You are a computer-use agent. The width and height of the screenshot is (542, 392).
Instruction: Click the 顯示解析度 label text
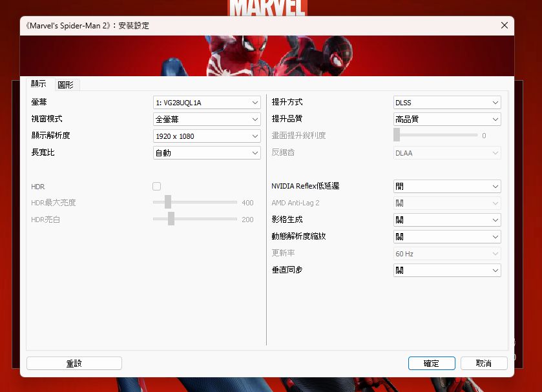coord(50,135)
